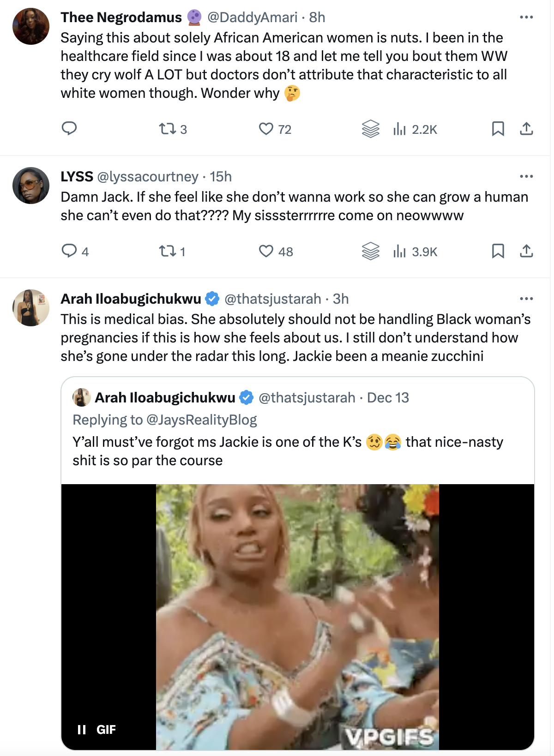Viewport: 554px width, 756px height.
Task: Share the LYSS tweet
Action: 526,252
